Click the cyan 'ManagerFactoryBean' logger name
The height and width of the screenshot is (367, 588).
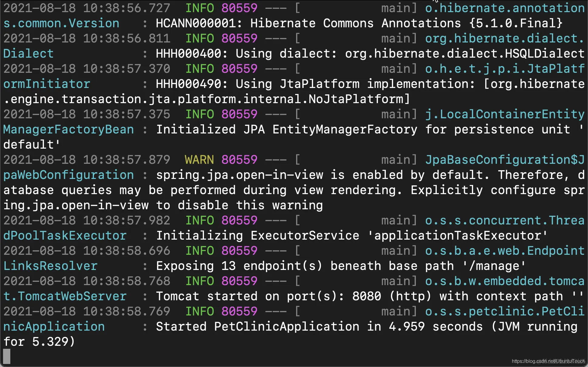(x=68, y=129)
